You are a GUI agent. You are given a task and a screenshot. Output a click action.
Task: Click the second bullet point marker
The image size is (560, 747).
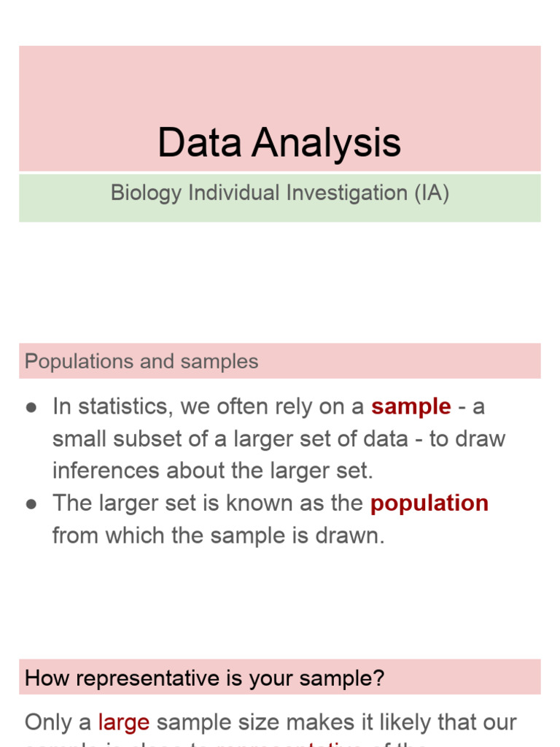coord(31,504)
